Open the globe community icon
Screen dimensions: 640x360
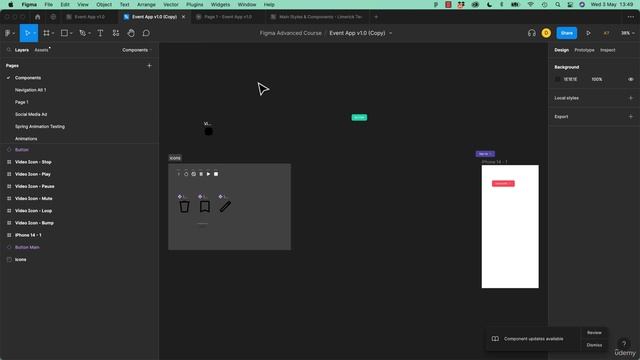click(x=53, y=17)
